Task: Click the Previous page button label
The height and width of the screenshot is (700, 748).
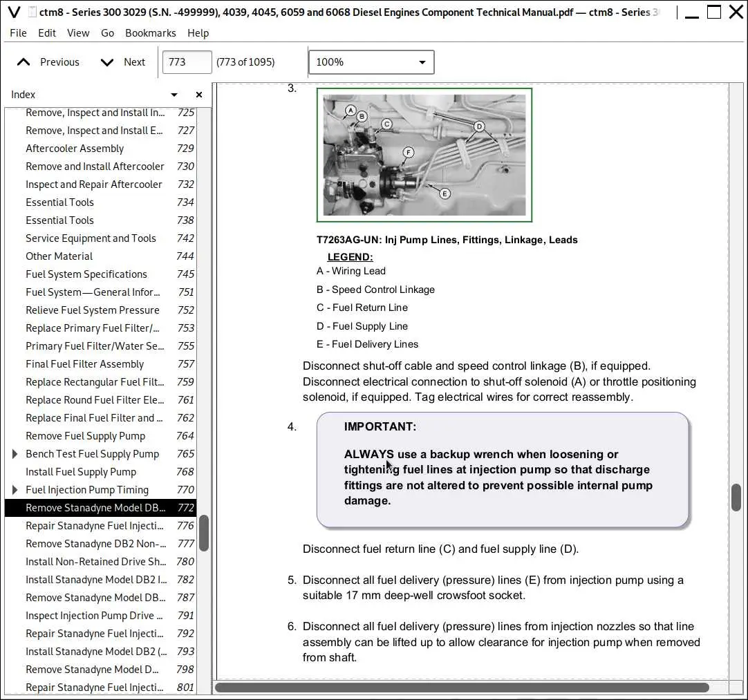Action: [x=59, y=62]
